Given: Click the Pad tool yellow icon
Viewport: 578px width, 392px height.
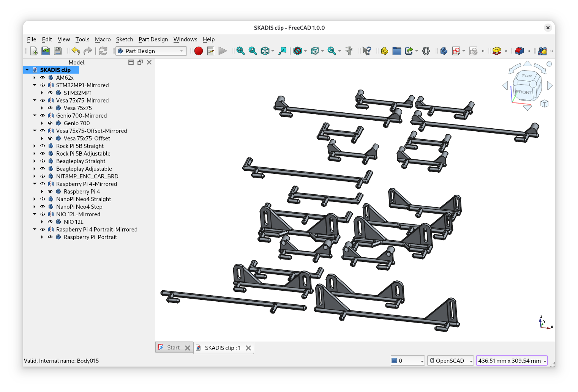Looking at the screenshot, I should click(496, 51).
